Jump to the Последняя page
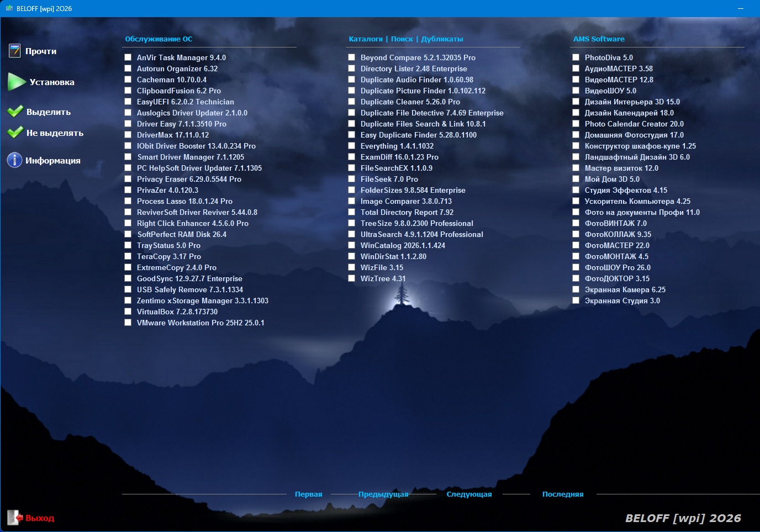Viewport: 760px width, 532px height. coord(563,494)
